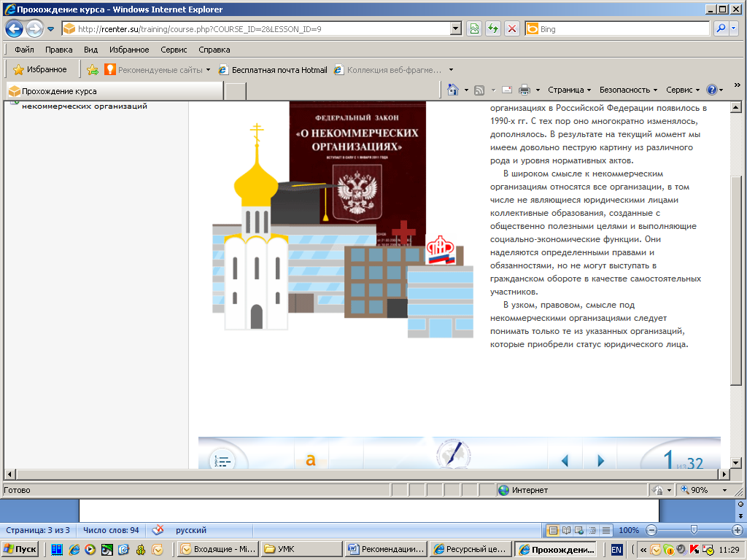Open the Сервис menu in the menu bar
Image resolution: width=747 pixels, height=560 pixels.
coord(174,50)
